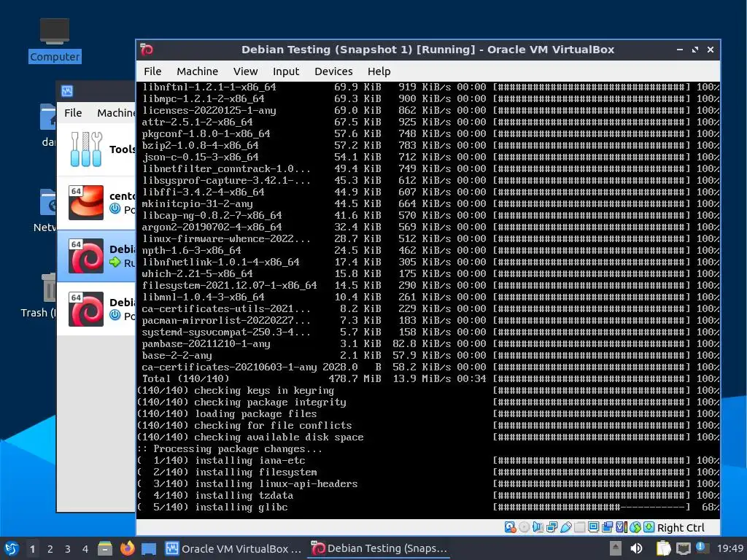The image size is (747, 560).
Task: Click the clipboard tray icon
Action: (663, 548)
